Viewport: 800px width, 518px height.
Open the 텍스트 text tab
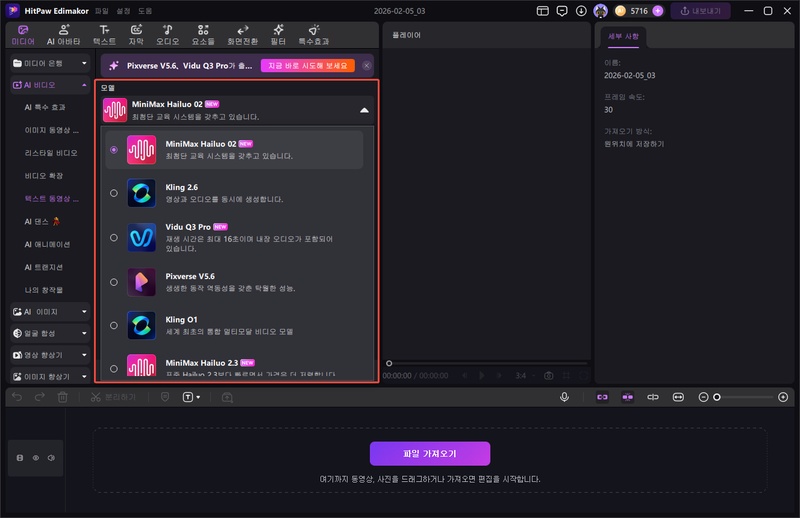tap(104, 35)
